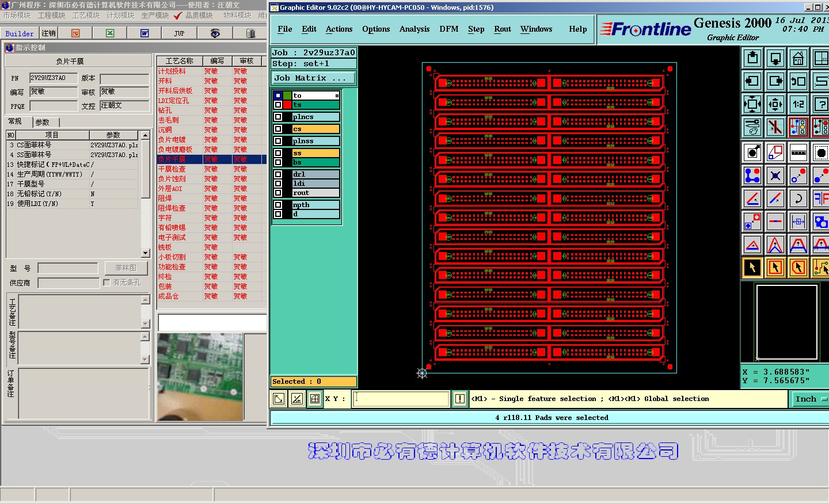Toggle display checkbox for layer drl
829x504 pixels.
[278, 174]
